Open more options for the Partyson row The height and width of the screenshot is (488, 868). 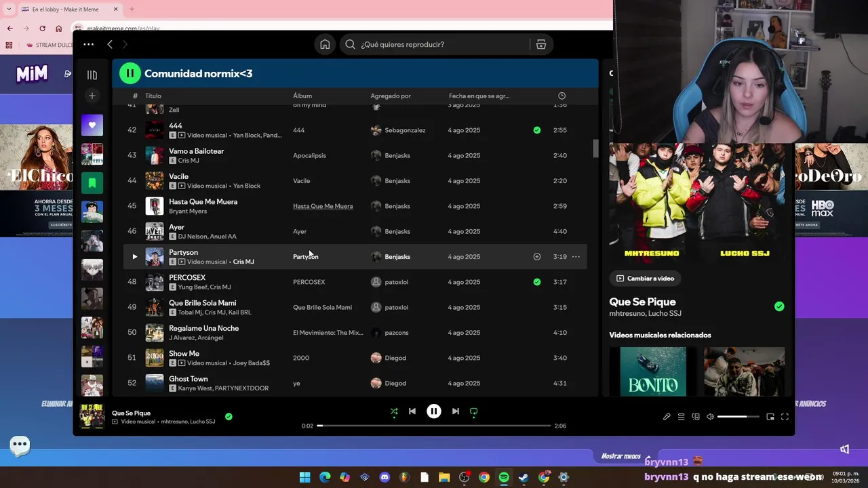pos(576,257)
